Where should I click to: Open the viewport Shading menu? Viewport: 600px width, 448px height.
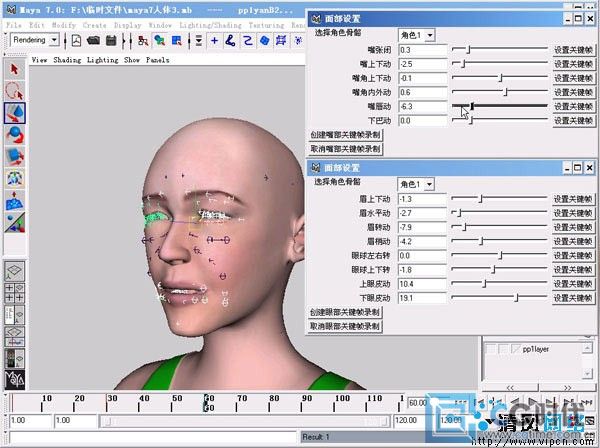tap(67, 60)
